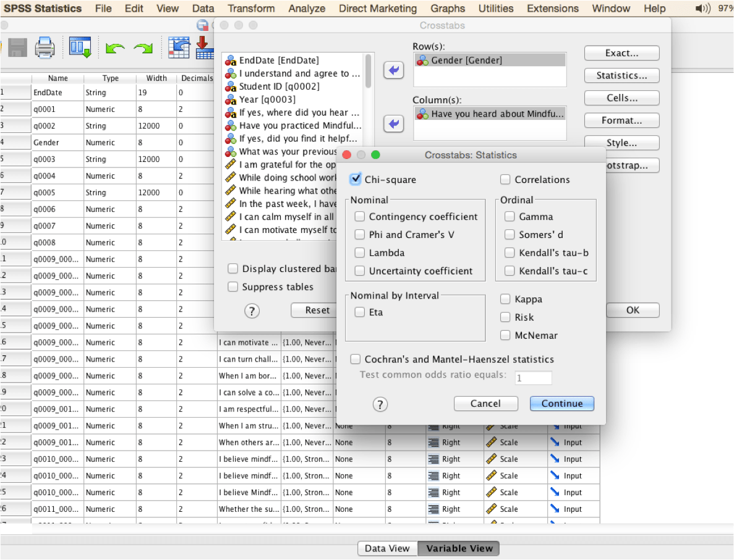Viewport: 734px width, 560px height.
Task: Click the Exact... button
Action: 621,53
